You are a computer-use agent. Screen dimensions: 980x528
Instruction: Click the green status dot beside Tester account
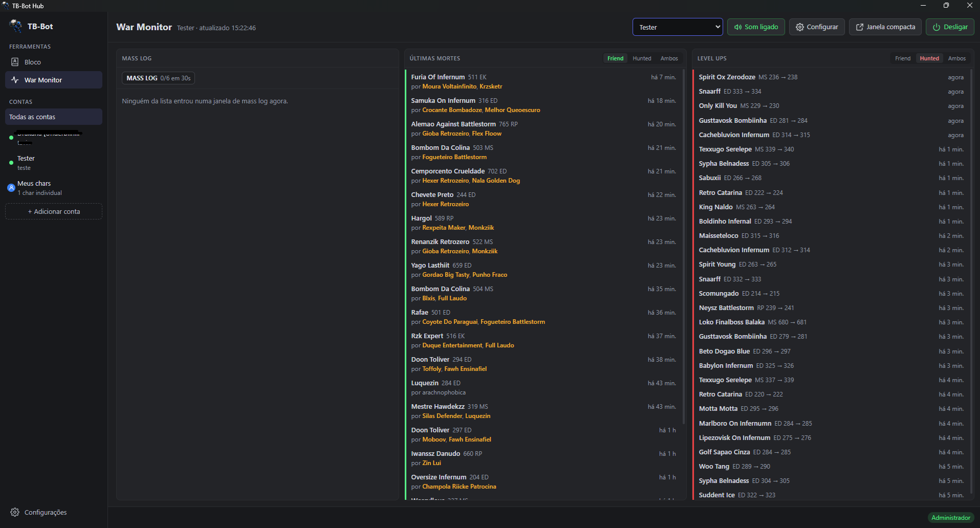[x=11, y=163]
